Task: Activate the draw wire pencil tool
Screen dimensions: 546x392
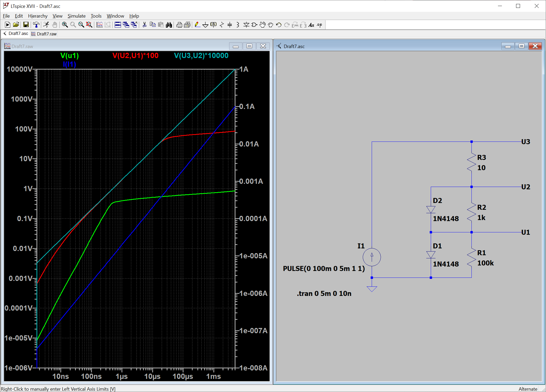Action: point(197,25)
